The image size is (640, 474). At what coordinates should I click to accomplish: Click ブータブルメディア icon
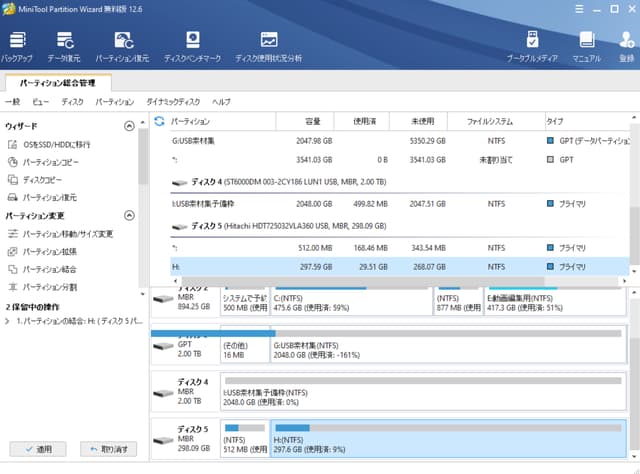coord(532,47)
